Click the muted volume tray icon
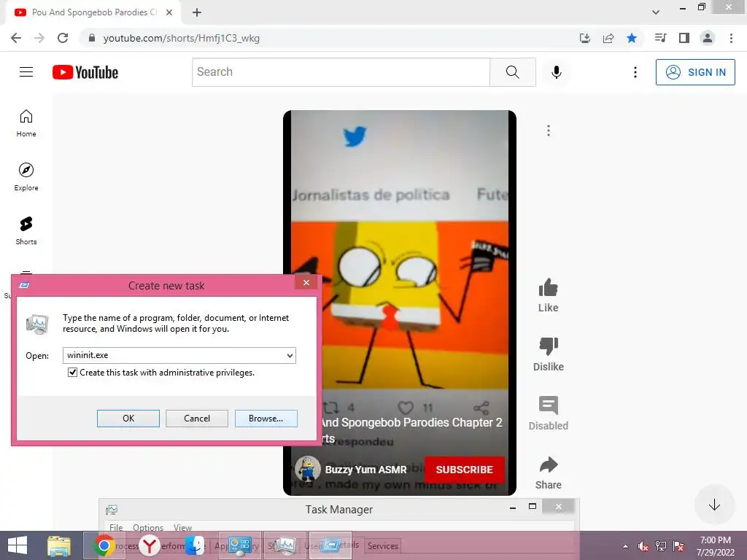 [x=643, y=546]
